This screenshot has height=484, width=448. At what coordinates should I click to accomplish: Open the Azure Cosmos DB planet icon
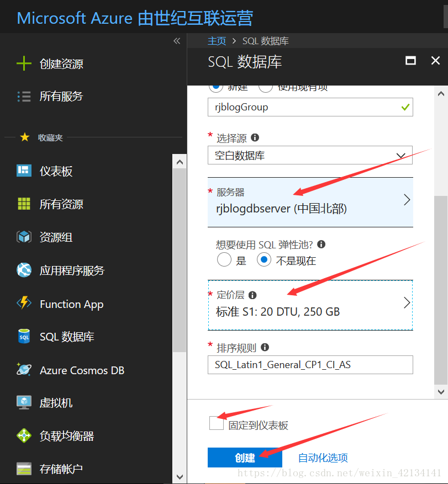pos(24,369)
